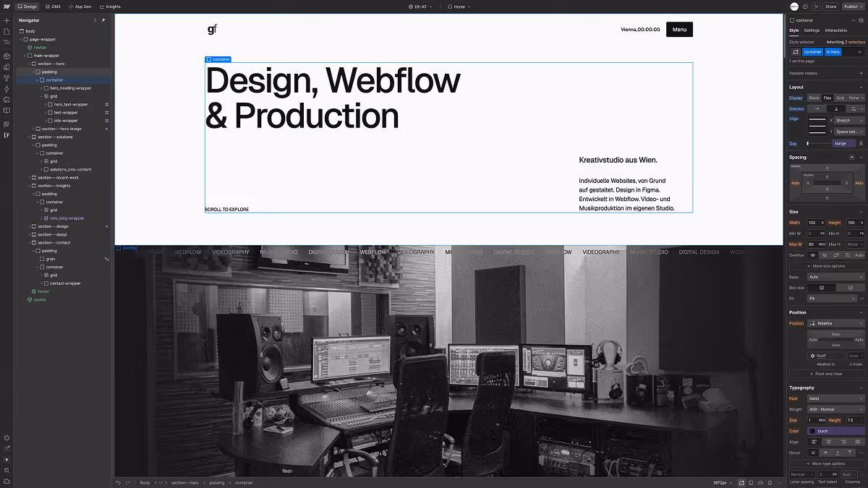The image size is (868, 488).
Task: Open the Variables panel icon
Action: [x=7, y=67]
